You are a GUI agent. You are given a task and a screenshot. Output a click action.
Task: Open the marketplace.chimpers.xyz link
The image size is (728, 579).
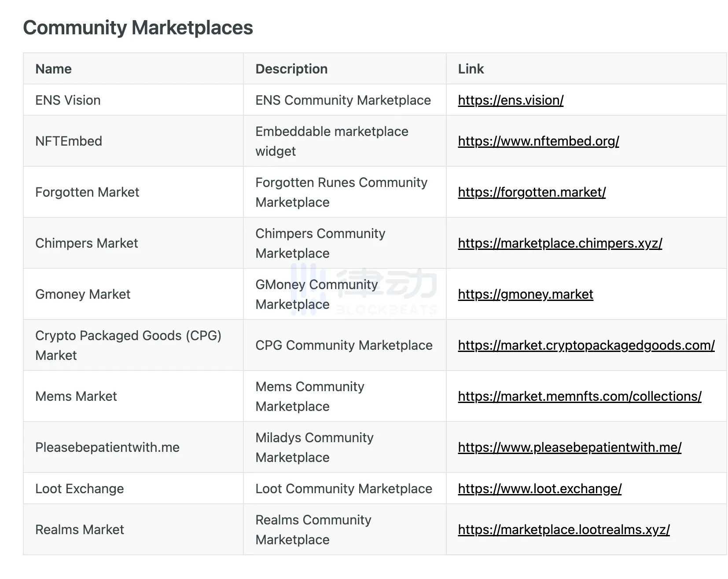[559, 243]
